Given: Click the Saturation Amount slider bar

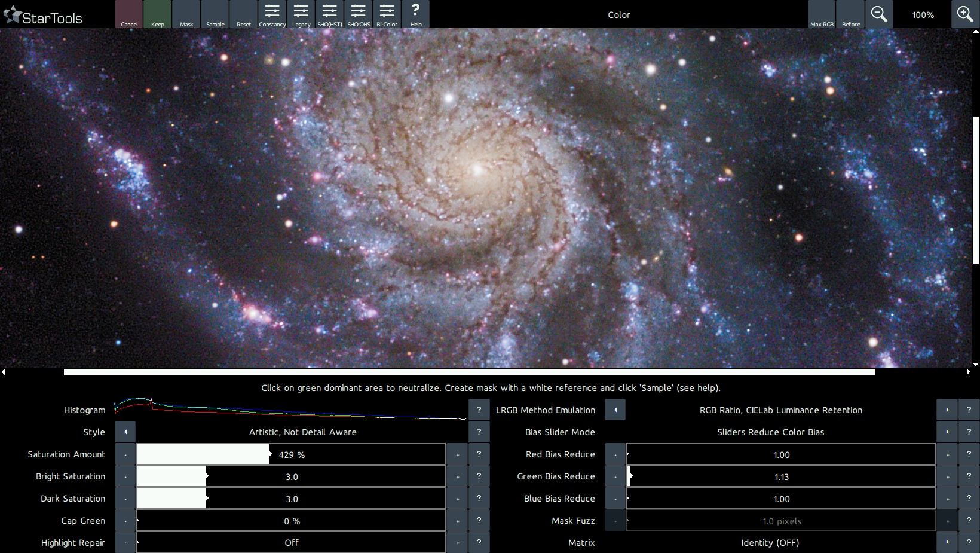Looking at the screenshot, I should click(x=290, y=454).
